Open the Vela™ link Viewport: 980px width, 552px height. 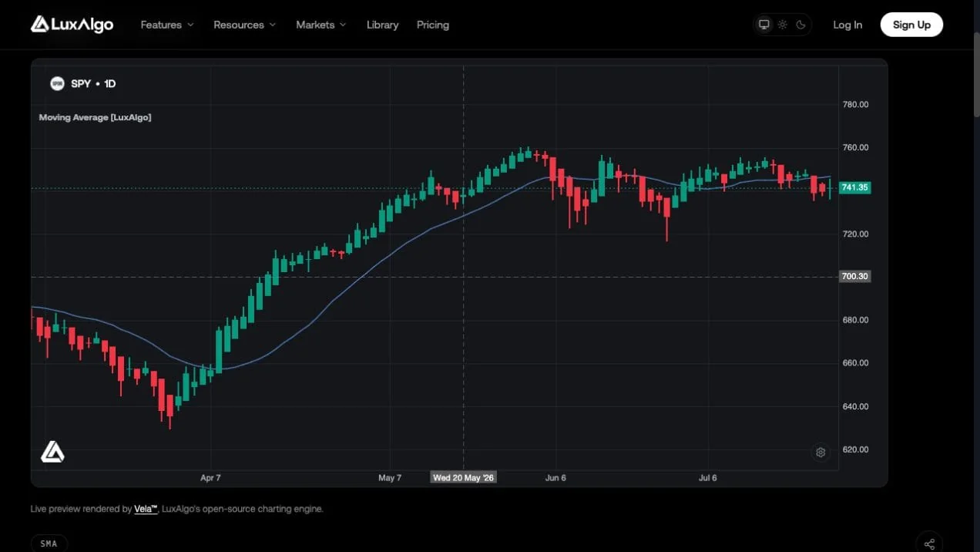pyautogui.click(x=146, y=509)
